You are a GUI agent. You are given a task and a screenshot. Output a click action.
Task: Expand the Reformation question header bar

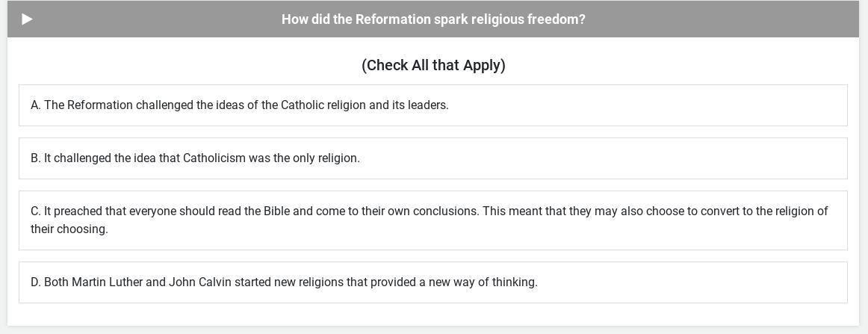click(433, 19)
